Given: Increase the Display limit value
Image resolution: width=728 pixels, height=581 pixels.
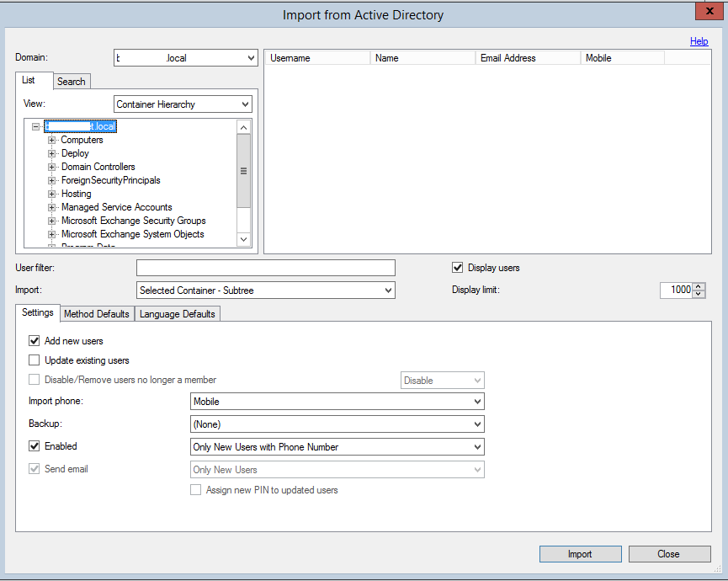Looking at the screenshot, I should tap(700, 286).
